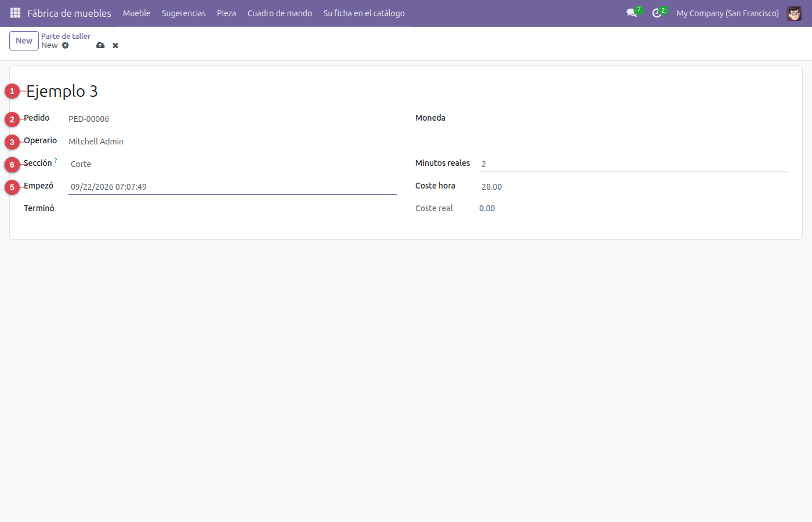
Task: Show the Sección field help tooltip
Action: [x=56, y=161]
